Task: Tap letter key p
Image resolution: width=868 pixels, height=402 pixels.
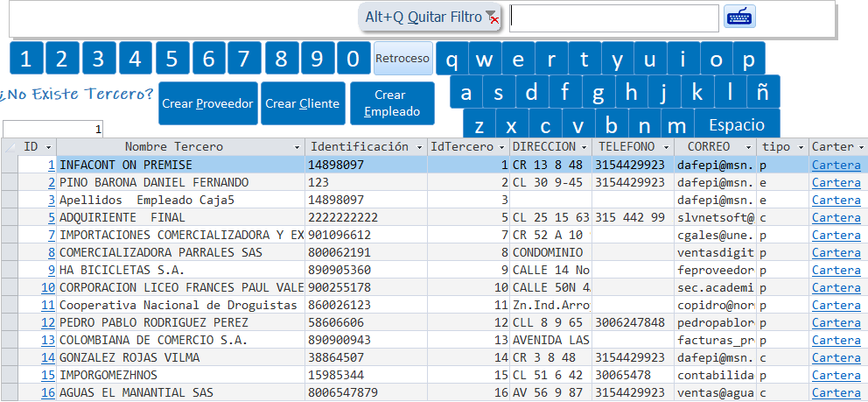Action: pos(749,58)
